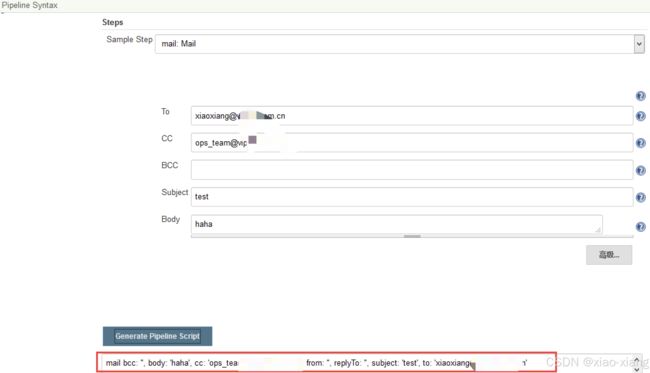Click the Pipeline Syntax heading
650x373 pixels.
coord(29,5)
